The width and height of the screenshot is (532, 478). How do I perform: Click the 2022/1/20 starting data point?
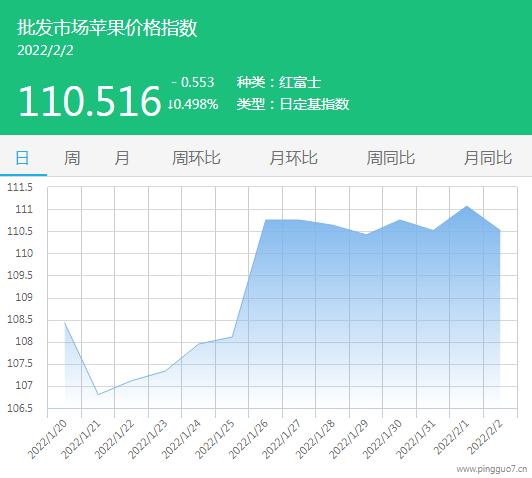[64, 323]
